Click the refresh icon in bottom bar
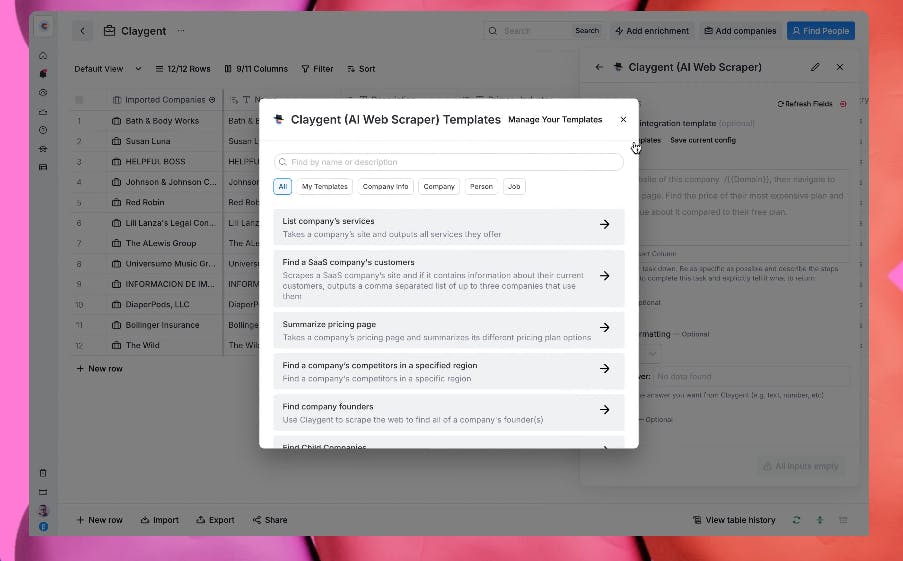The height and width of the screenshot is (561, 903). (796, 520)
